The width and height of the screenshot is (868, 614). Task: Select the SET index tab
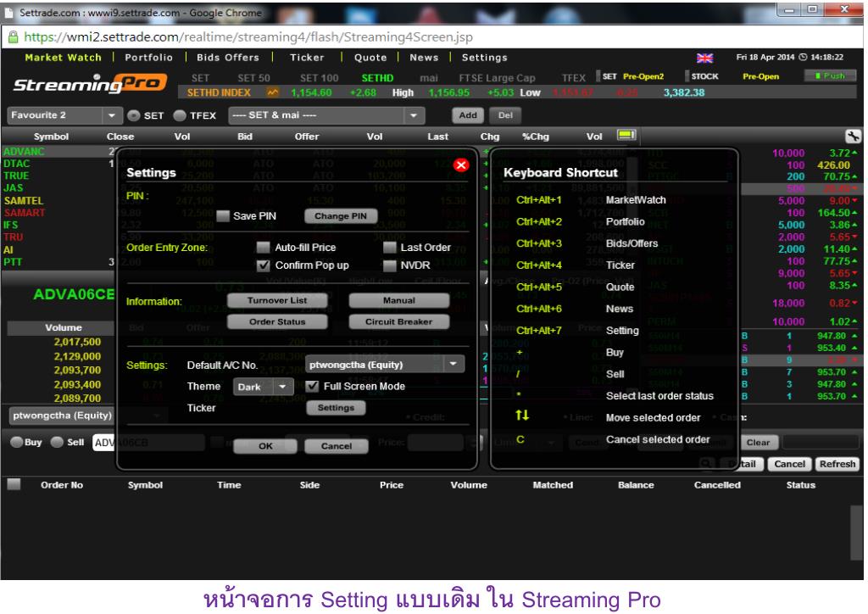[x=200, y=78]
